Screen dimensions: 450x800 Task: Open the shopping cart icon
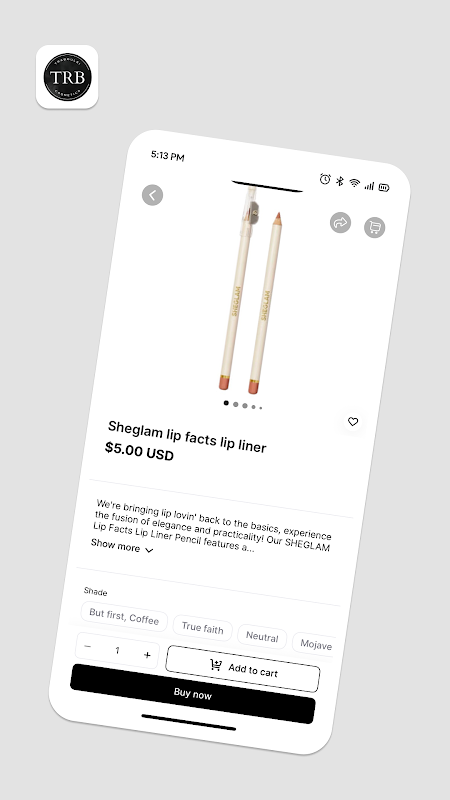tap(374, 228)
